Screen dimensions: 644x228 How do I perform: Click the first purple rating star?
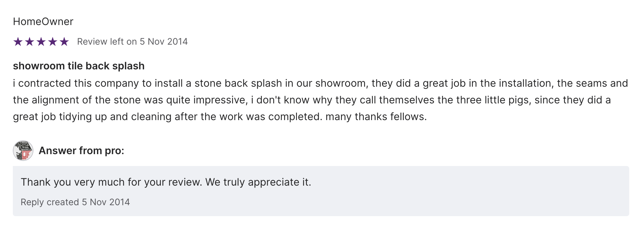click(18, 42)
